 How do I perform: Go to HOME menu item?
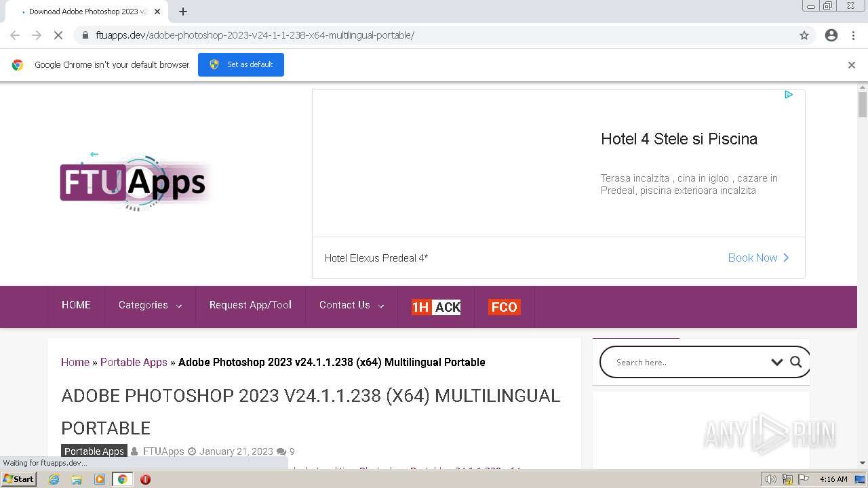[x=76, y=305]
